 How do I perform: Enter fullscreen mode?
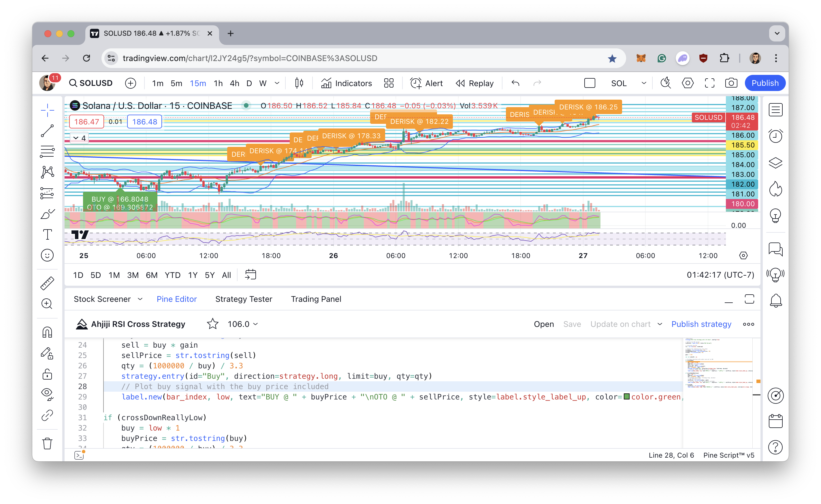click(709, 83)
